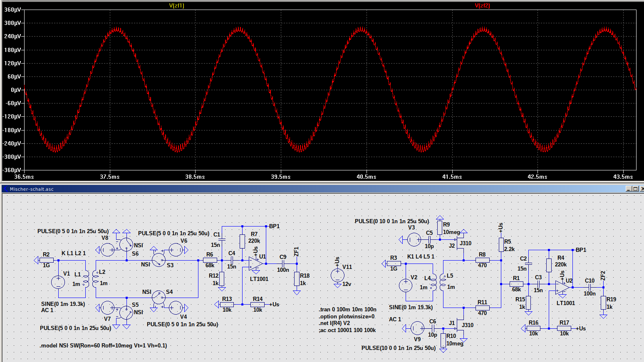The width and height of the screenshot is (644, 362).
Task: Click the S3 switch symbol
Action: [159, 261]
